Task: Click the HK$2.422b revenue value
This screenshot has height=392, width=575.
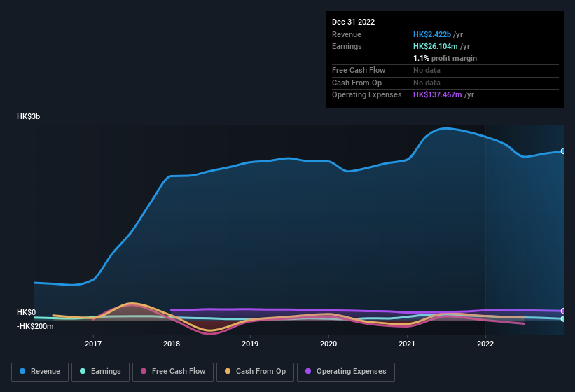Action: point(432,34)
